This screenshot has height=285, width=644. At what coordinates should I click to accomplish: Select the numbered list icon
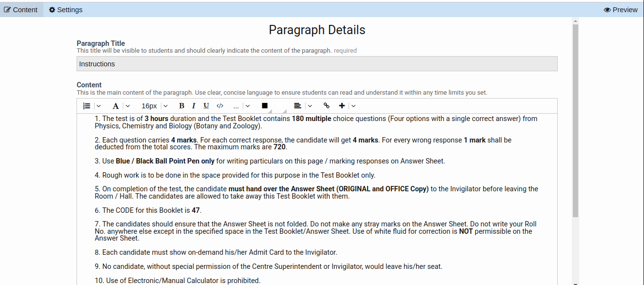pos(85,105)
